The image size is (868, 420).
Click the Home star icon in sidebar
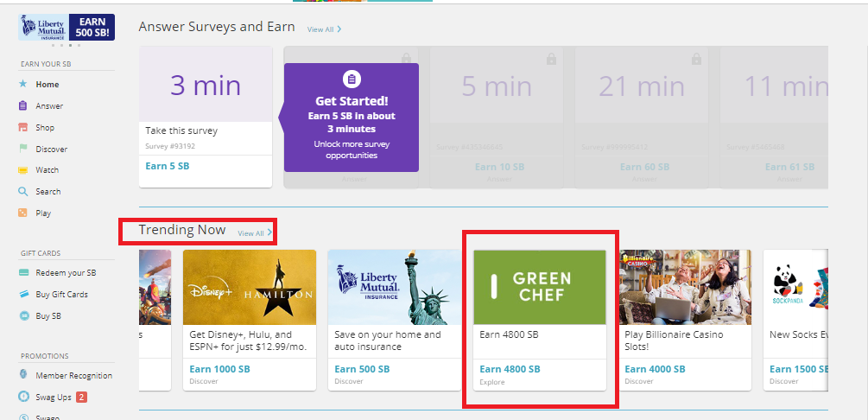click(x=22, y=84)
